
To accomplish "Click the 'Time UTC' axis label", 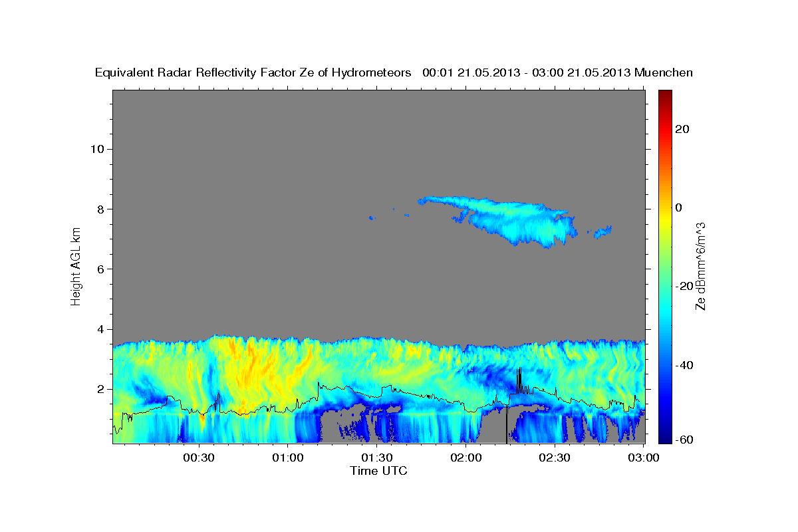I will click(x=378, y=471).
